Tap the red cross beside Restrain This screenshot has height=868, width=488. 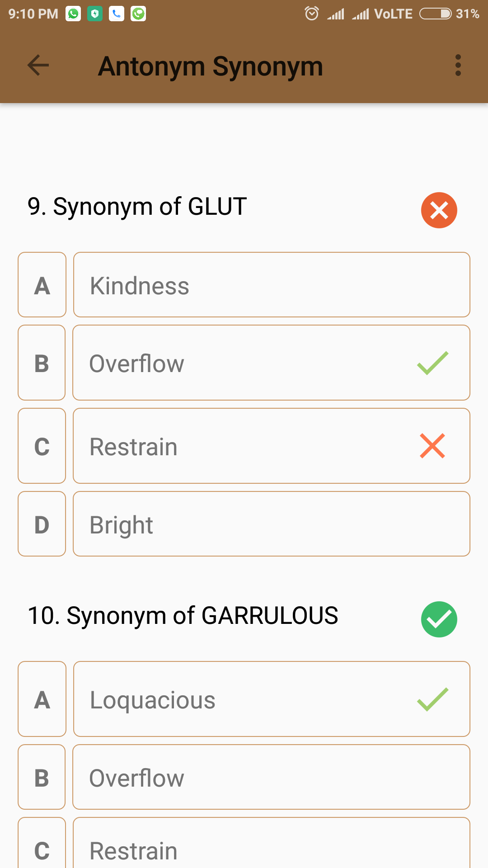[x=432, y=446]
